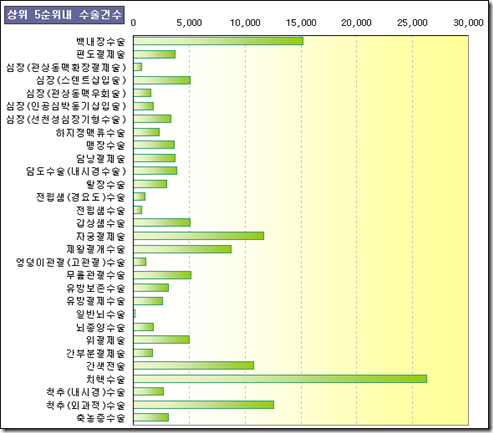Click the green bar for 무릎관절수술

pos(162,275)
